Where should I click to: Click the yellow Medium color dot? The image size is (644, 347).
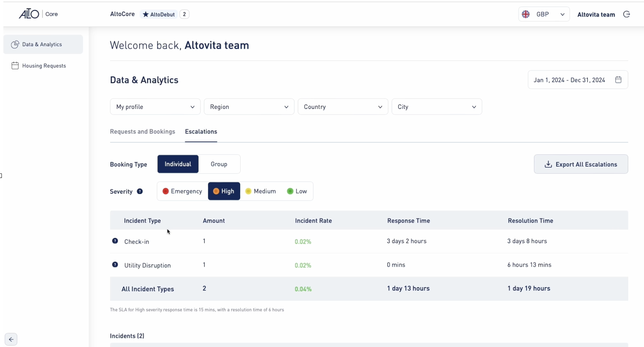click(248, 191)
